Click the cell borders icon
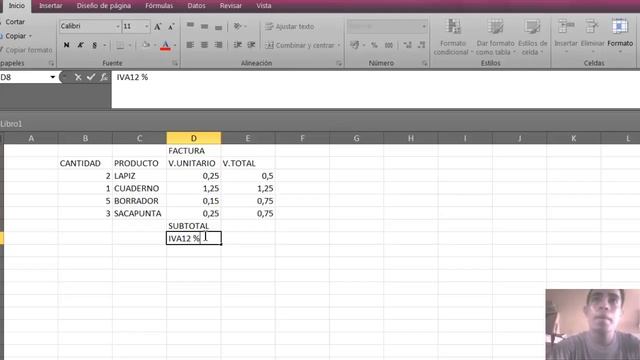 (120, 45)
